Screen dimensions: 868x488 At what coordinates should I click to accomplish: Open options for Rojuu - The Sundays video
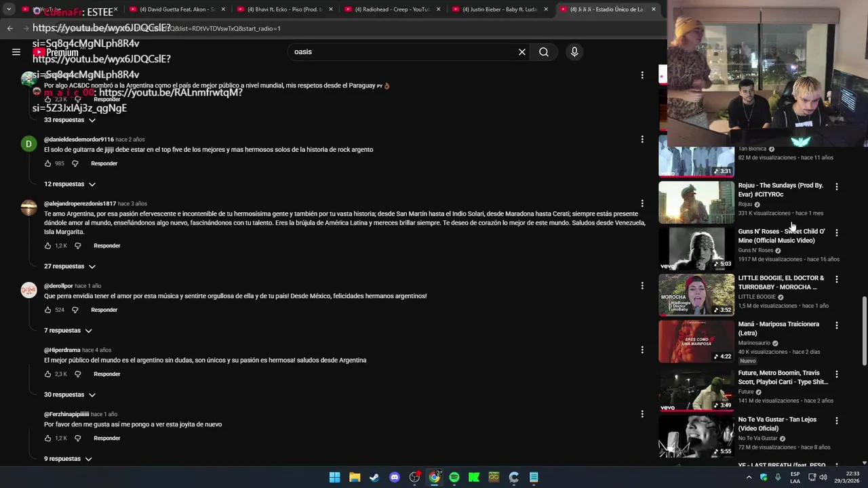tap(836, 186)
